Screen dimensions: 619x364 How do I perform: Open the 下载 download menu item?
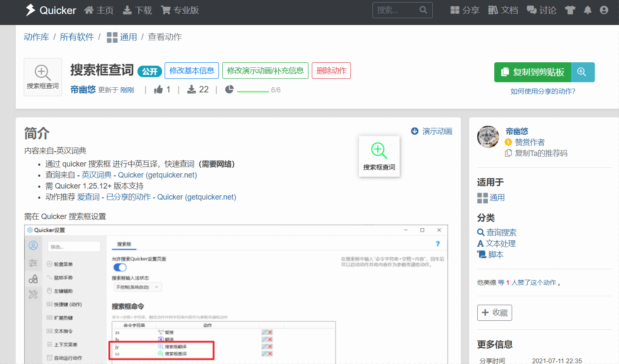click(137, 10)
